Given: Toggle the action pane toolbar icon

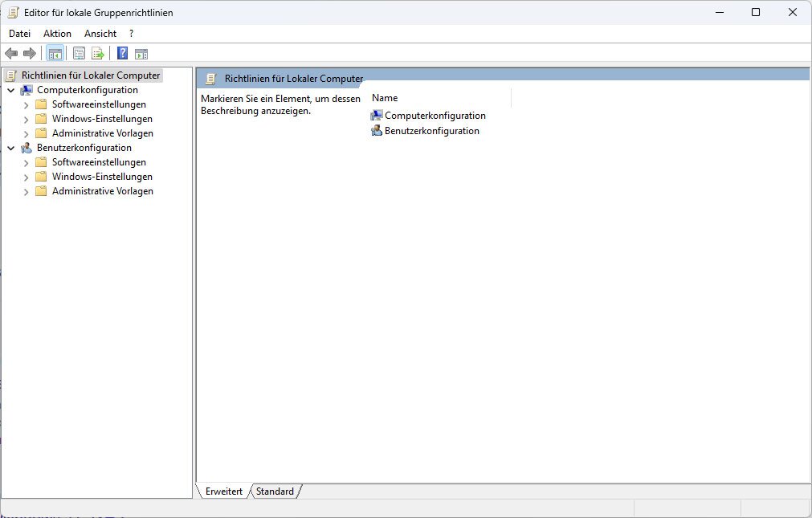Looking at the screenshot, I should point(141,54).
